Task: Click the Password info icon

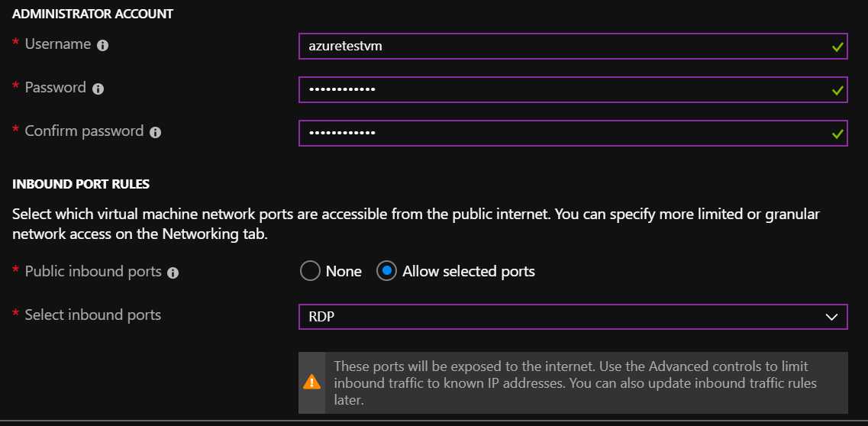Action: 98,89
